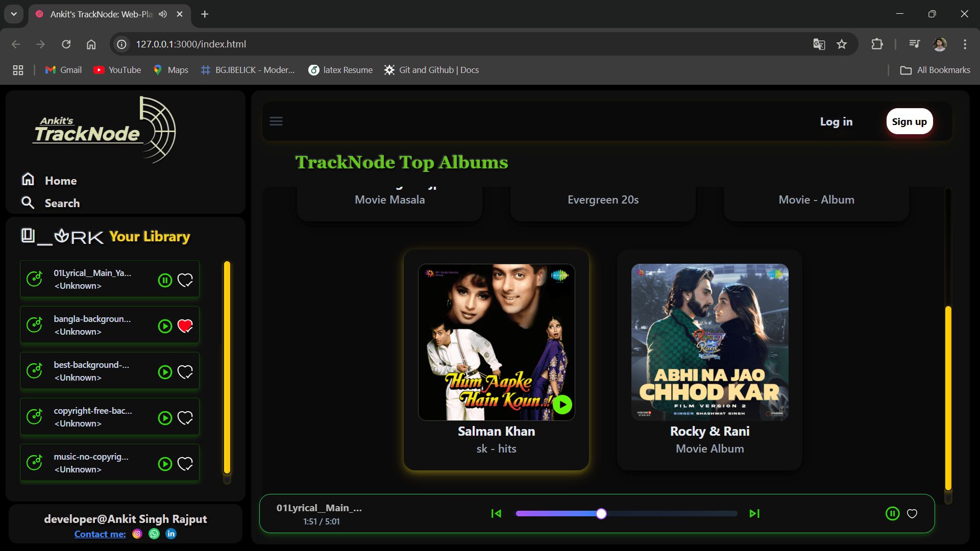This screenshot has height=551, width=980.
Task: Click the Search nav label
Action: [x=62, y=203]
